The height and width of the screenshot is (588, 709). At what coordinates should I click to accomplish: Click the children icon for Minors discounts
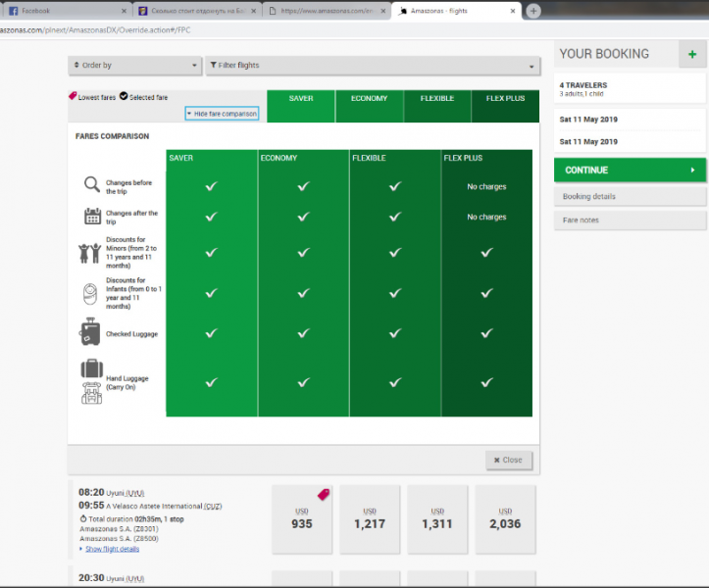point(89,253)
